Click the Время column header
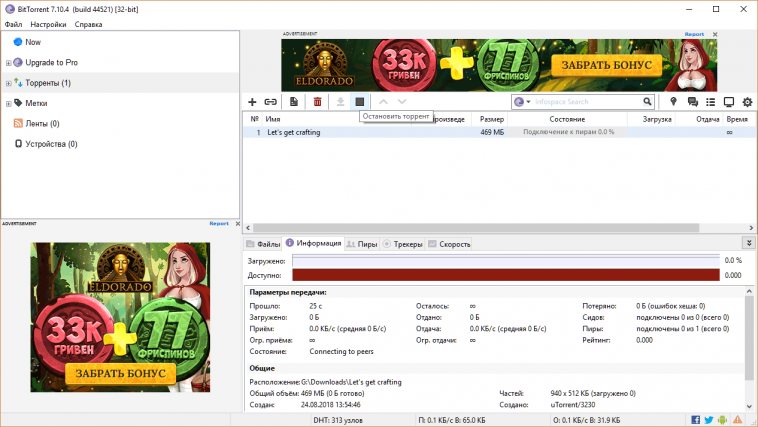The width and height of the screenshot is (758, 427). 737,119
